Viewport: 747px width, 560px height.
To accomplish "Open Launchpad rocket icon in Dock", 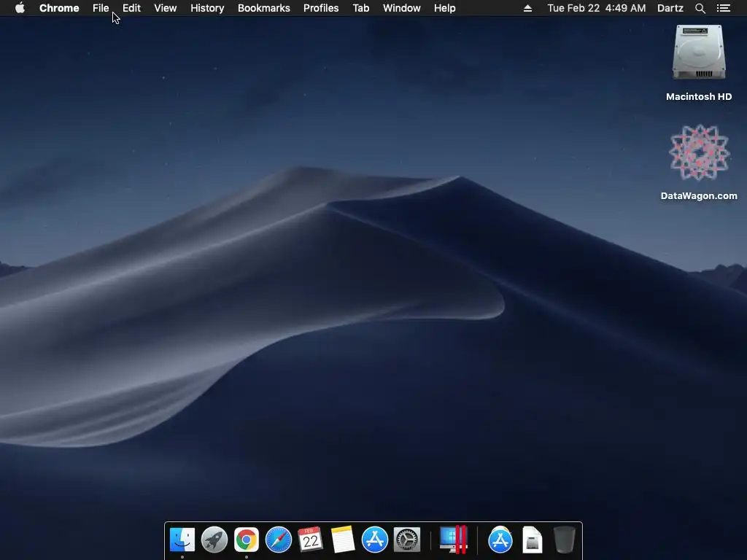I will tap(214, 540).
